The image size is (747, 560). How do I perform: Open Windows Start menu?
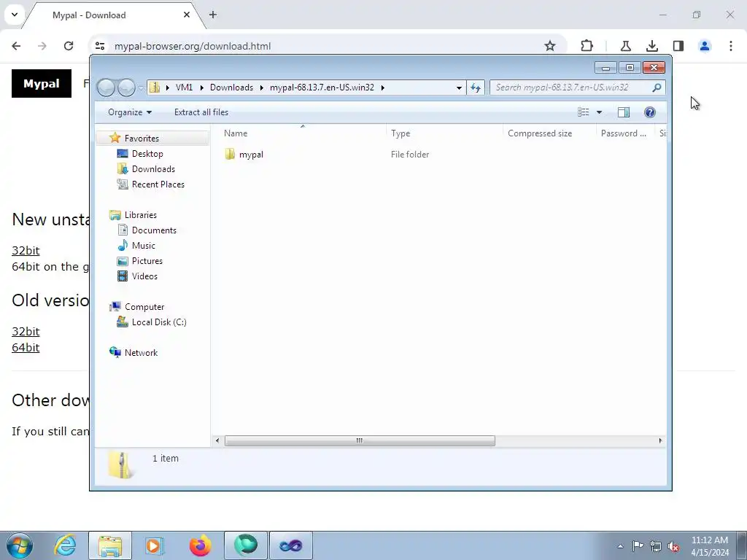(x=20, y=545)
